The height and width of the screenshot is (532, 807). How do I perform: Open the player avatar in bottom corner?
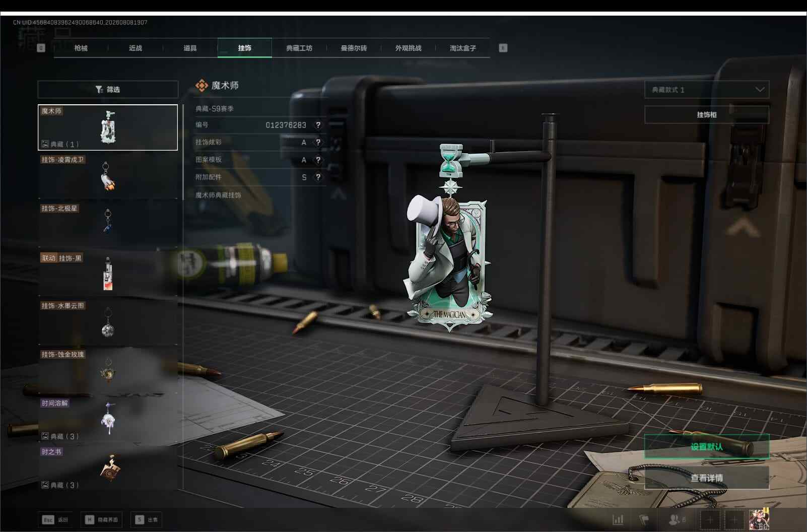point(759,519)
